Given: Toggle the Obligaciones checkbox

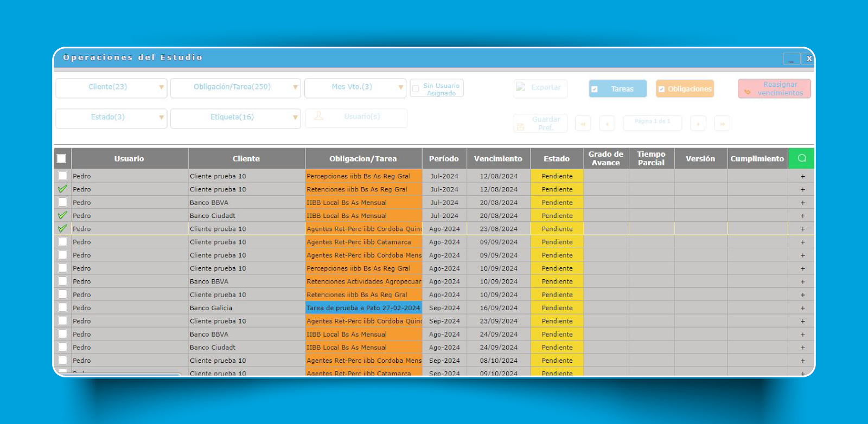Looking at the screenshot, I should (x=661, y=89).
